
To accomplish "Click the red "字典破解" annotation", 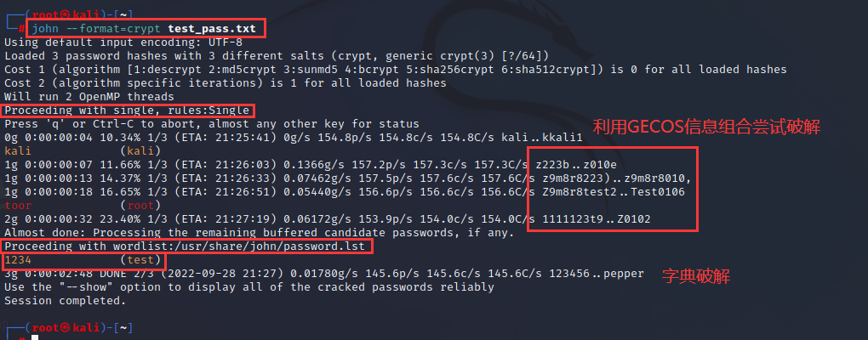I will (x=697, y=276).
